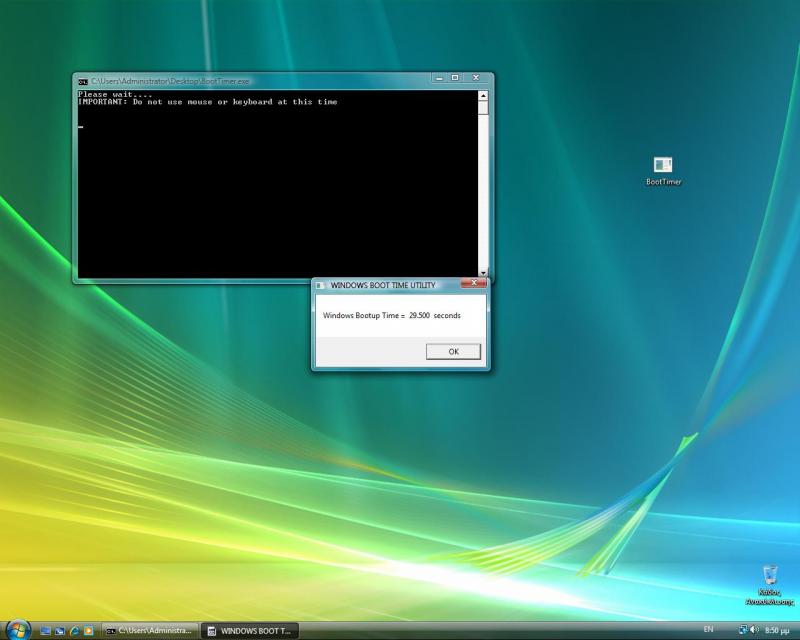Click OK in the boot time dialog

tap(453, 351)
